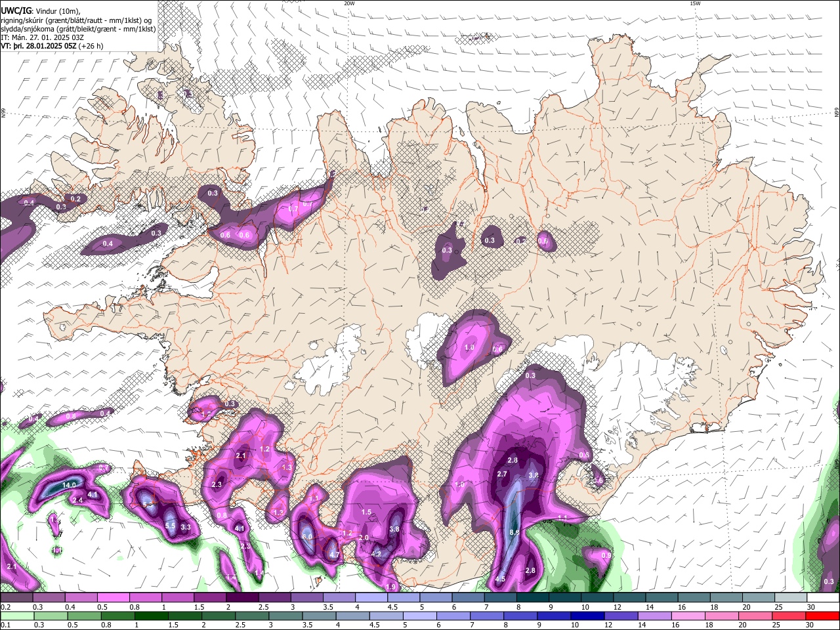Click the 5.5 precipitation value on the map

(x=170, y=526)
